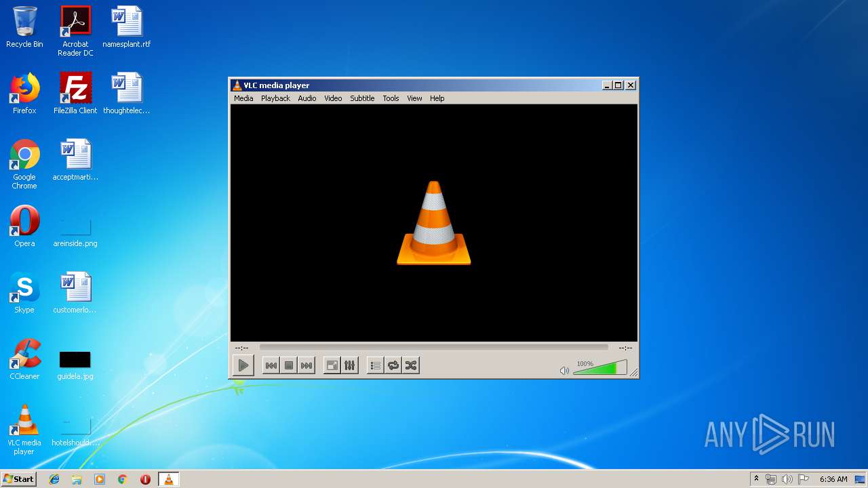This screenshot has width=868, height=488.
Task: Maximize the VLC window
Action: click(618, 85)
